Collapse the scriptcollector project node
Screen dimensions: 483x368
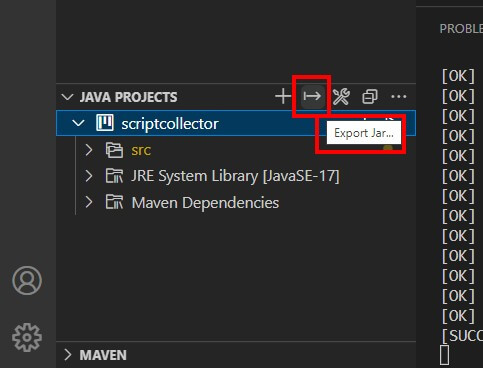point(78,123)
